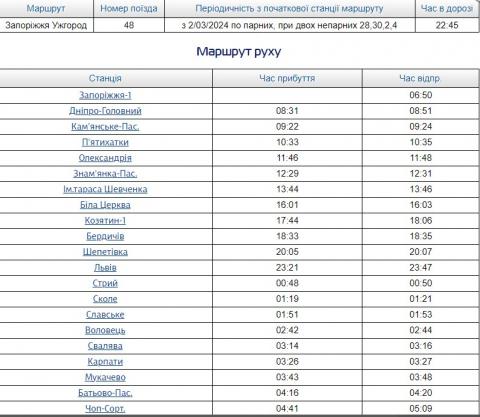Open the Воловець station link
The height and width of the screenshot is (417, 480).
pos(105,330)
